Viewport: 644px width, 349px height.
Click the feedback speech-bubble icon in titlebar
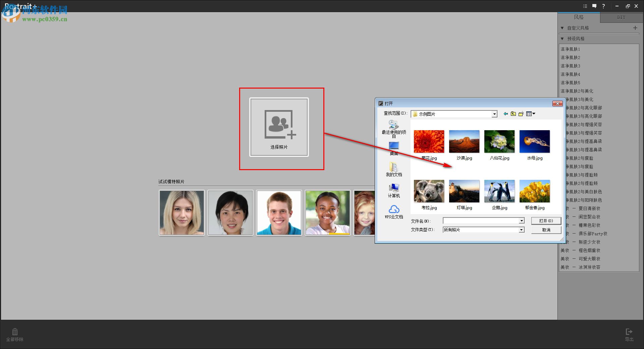[594, 6]
